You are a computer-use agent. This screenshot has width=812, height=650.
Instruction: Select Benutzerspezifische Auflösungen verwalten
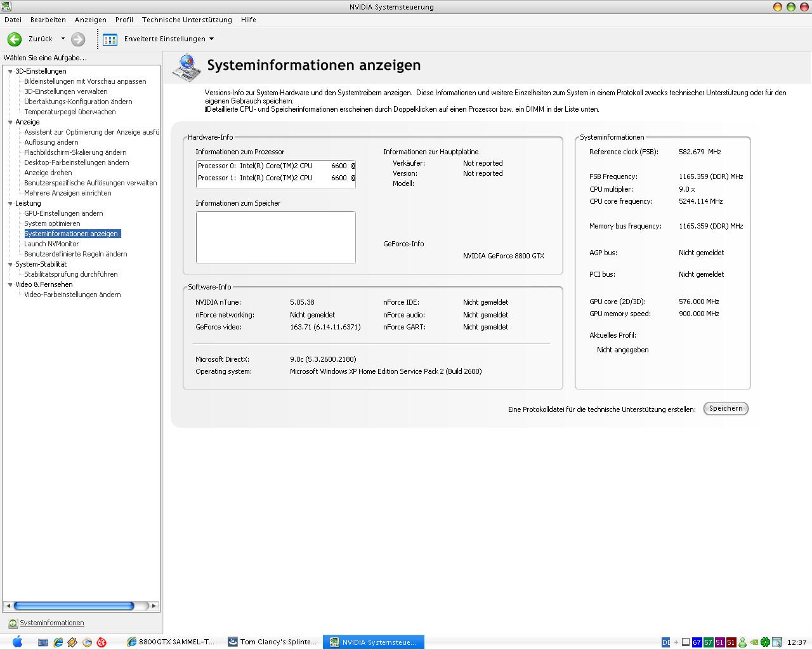pyautogui.click(x=91, y=183)
